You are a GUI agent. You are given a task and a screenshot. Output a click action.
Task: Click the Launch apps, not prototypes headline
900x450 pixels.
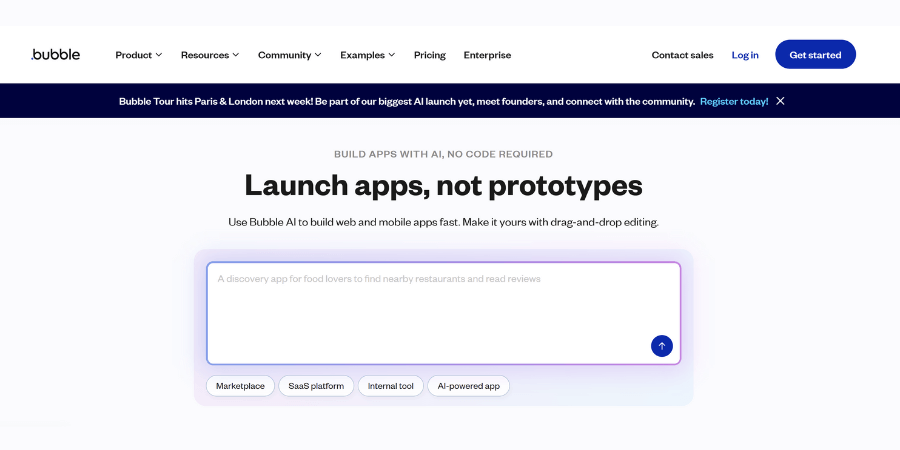pyautogui.click(x=443, y=186)
